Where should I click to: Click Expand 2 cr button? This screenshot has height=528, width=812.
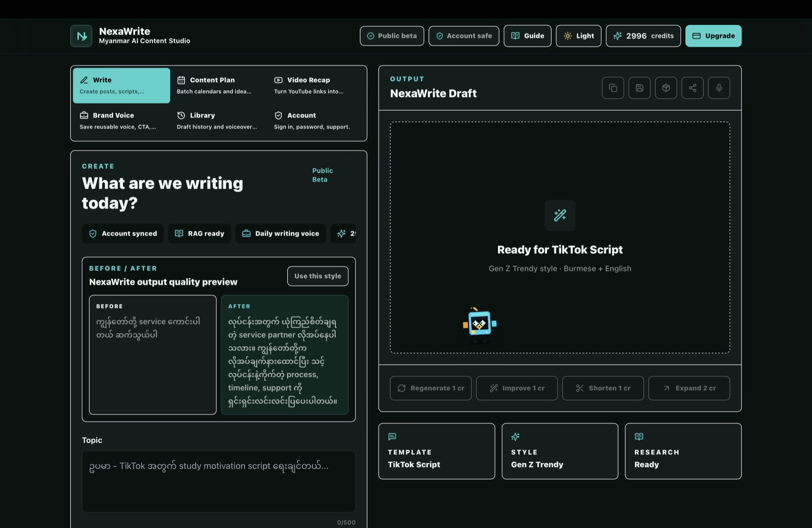point(689,388)
